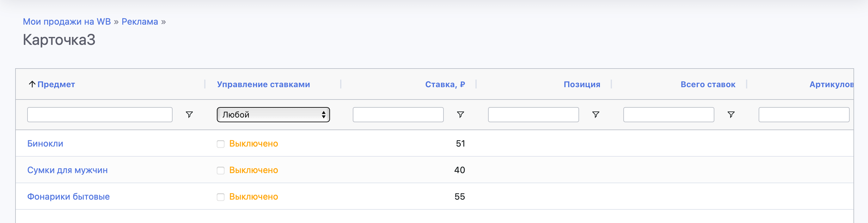Click the filter icon for Позиция column
This screenshot has width=868, height=223.
(x=596, y=115)
